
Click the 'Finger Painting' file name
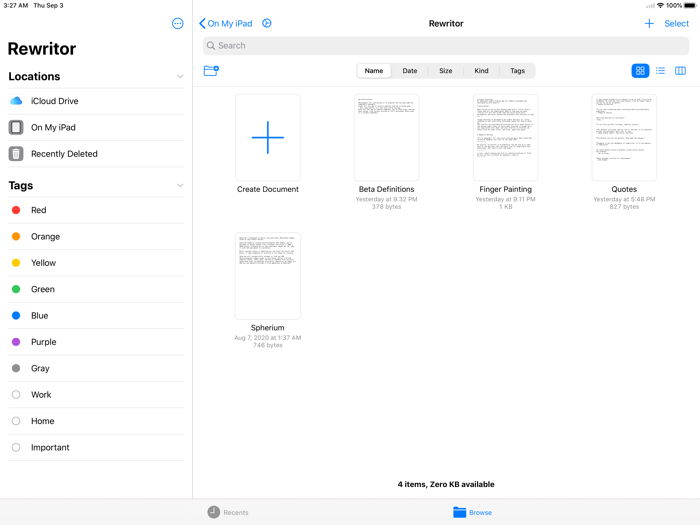pos(505,189)
